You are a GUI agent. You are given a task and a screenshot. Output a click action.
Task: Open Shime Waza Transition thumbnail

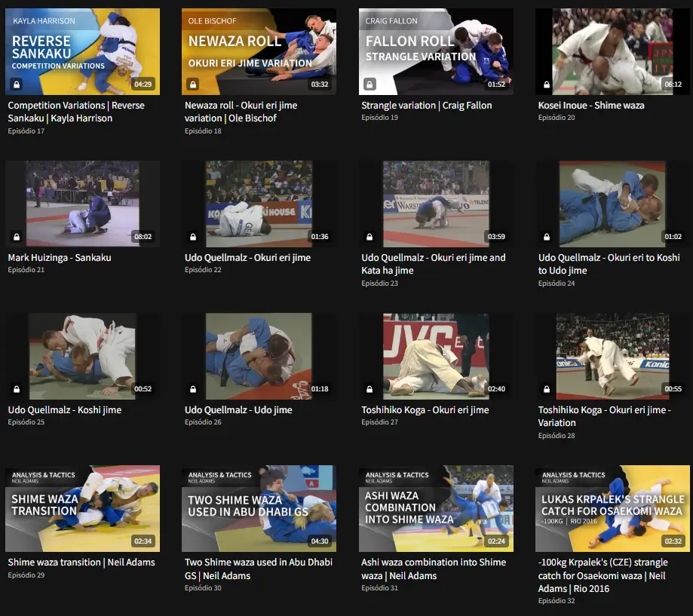coord(83,508)
